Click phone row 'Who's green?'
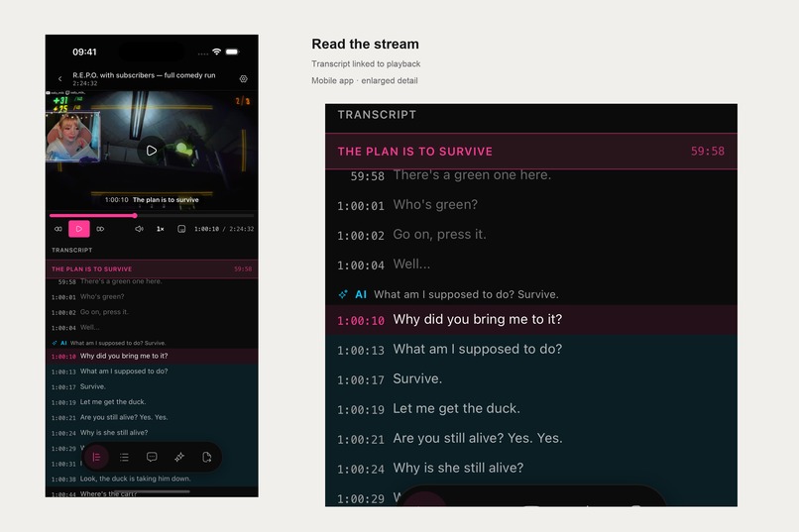Image resolution: width=799 pixels, height=532 pixels. 152,297
